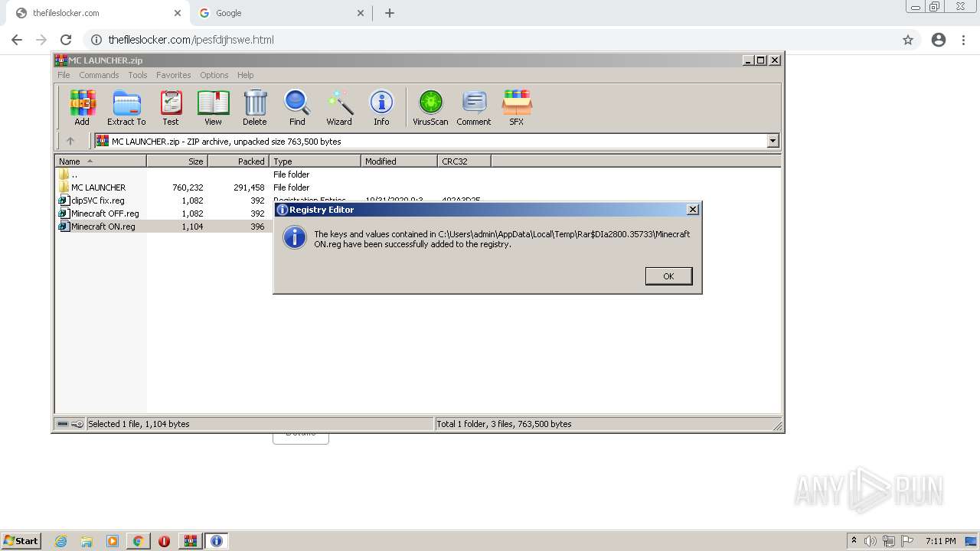Open the Favorites menu
The image size is (980, 551).
click(174, 75)
